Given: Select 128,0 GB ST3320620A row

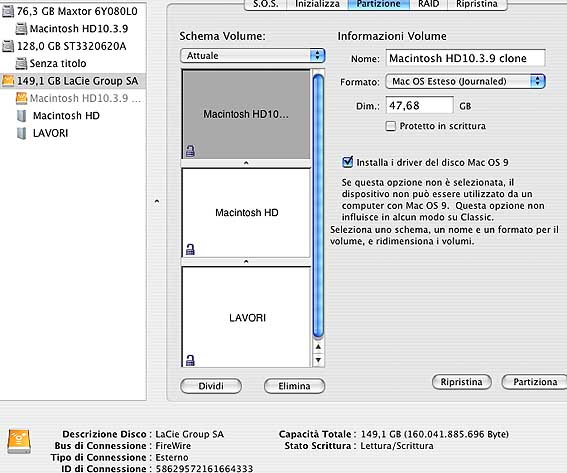Looking at the screenshot, I should pyautogui.click(x=73, y=46).
